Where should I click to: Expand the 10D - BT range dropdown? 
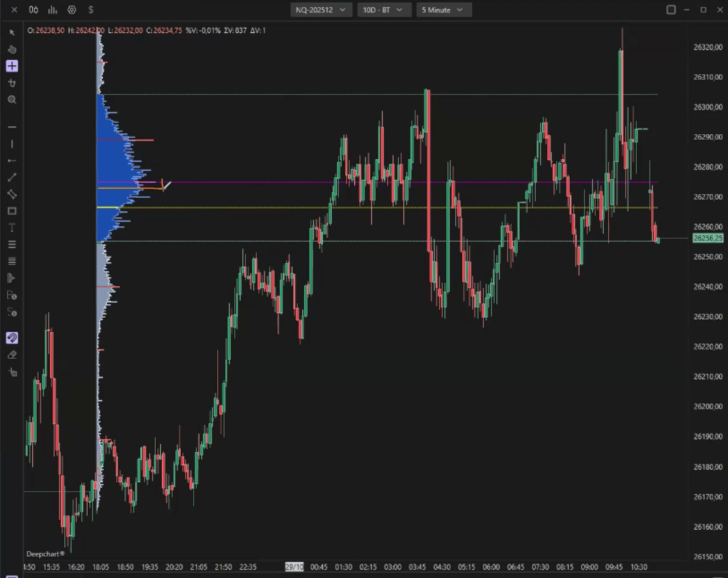(384, 10)
